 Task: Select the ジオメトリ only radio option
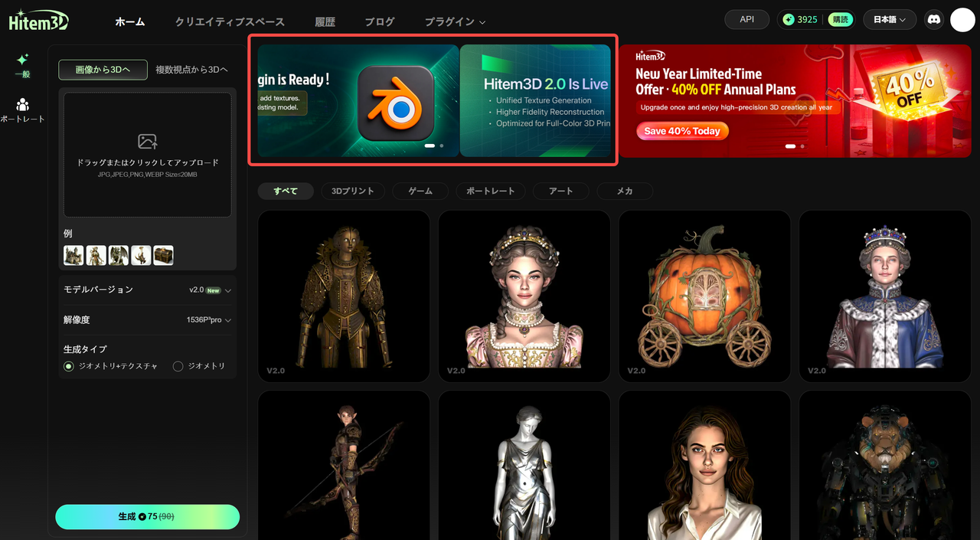point(178,366)
